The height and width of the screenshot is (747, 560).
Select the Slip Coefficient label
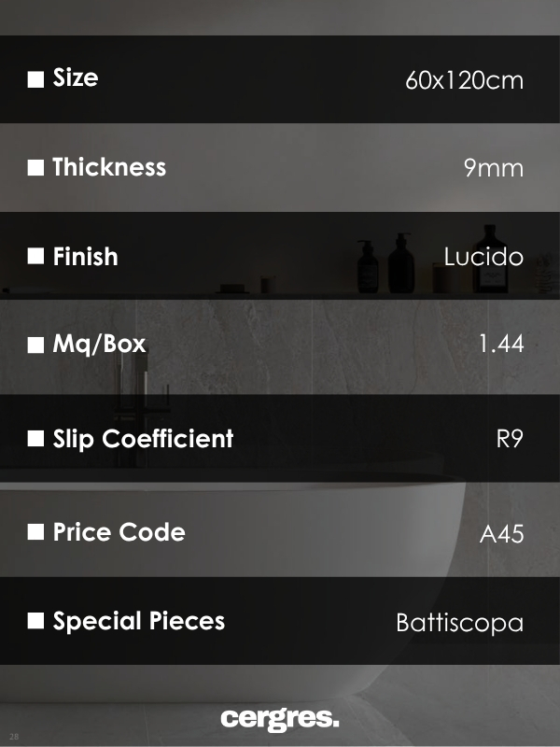[143, 439]
